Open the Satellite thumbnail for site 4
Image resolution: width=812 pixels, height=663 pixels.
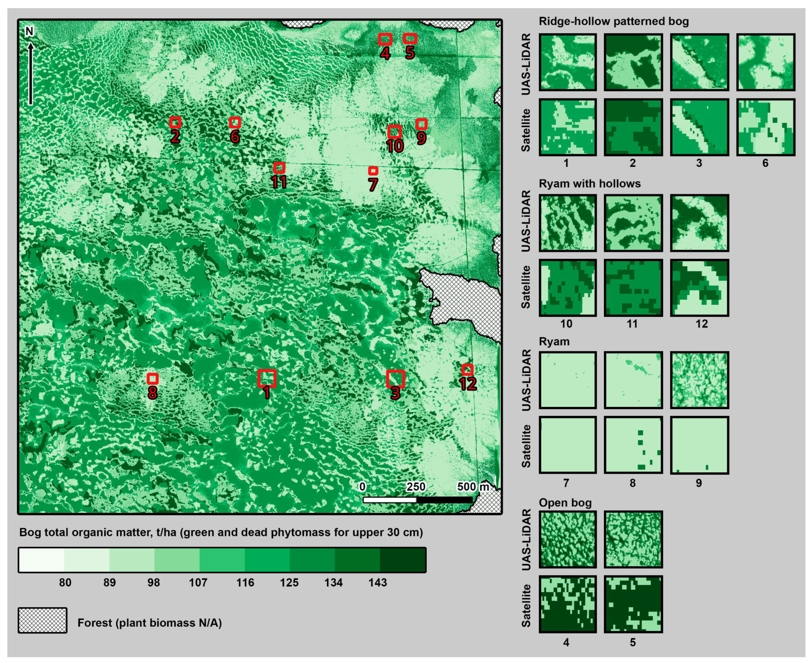click(568, 603)
